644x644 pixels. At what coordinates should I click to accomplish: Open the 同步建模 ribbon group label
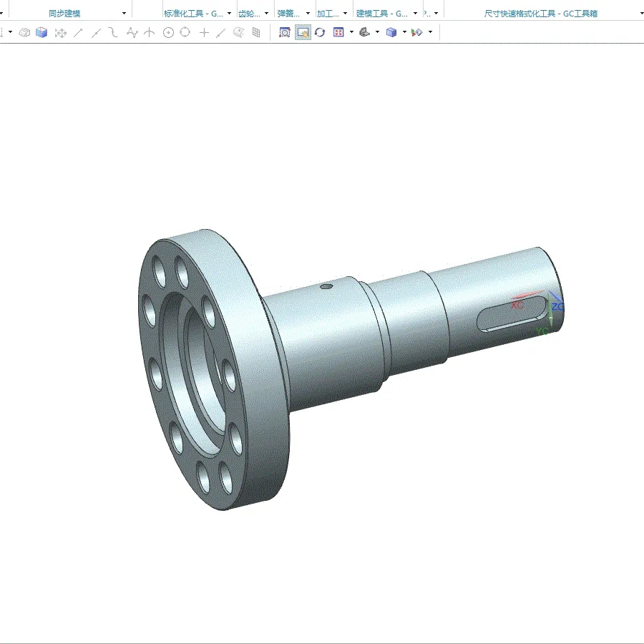point(64,14)
